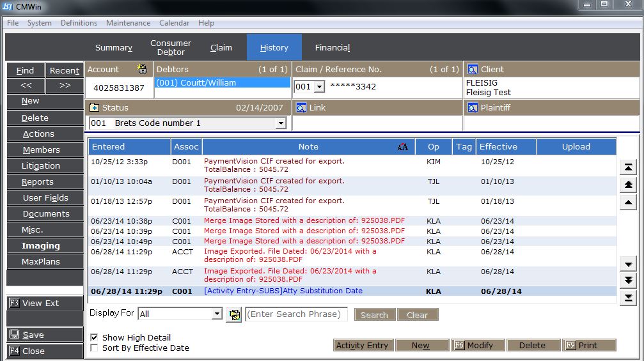Open the File menu
This screenshot has width=644, height=361.
[x=13, y=23]
